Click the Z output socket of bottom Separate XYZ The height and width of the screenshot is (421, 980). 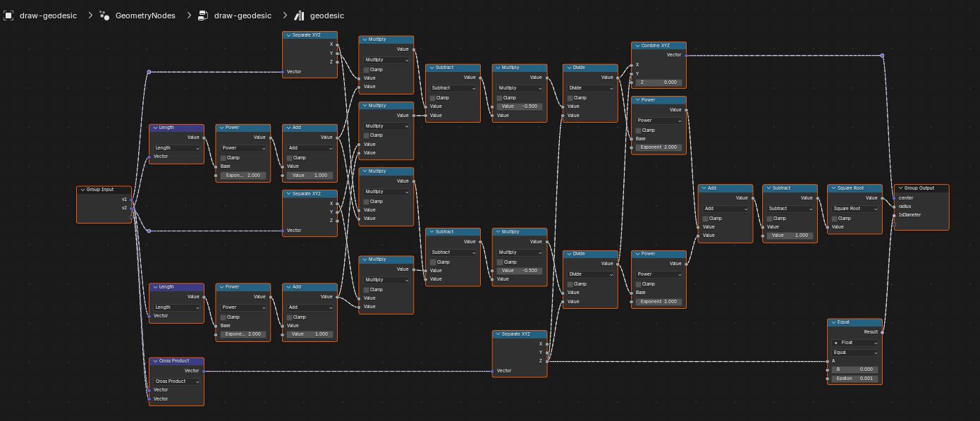tap(547, 361)
